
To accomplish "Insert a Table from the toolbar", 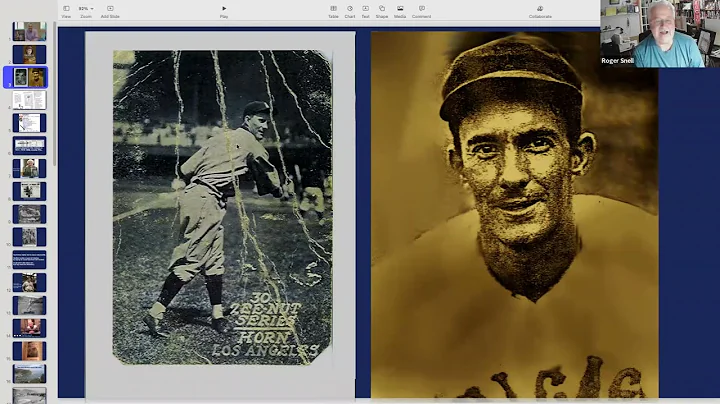I will 333,11.
